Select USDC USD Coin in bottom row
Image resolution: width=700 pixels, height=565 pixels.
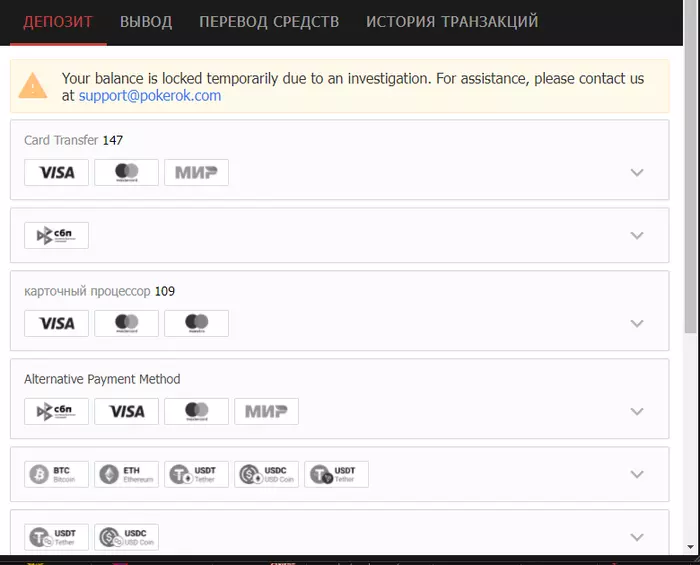127,537
